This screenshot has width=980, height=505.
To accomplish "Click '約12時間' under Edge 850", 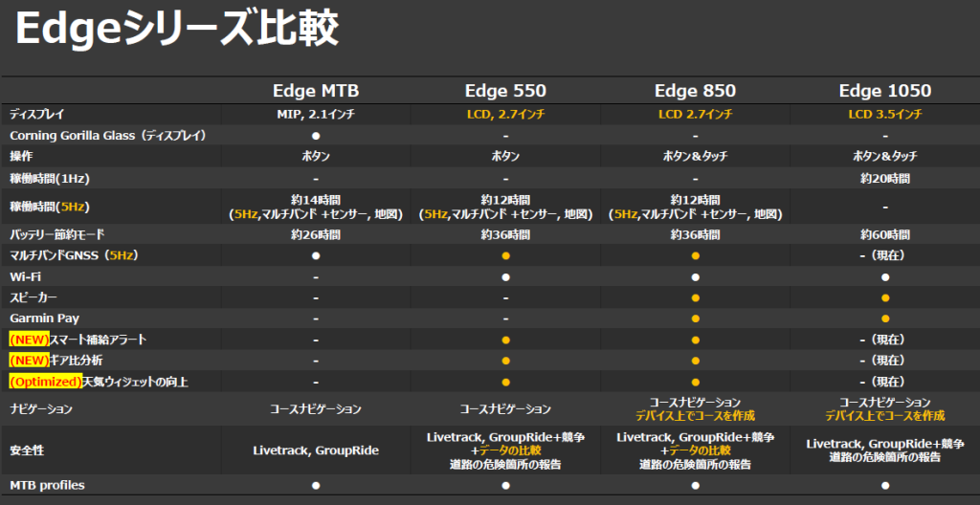I will 695,200.
